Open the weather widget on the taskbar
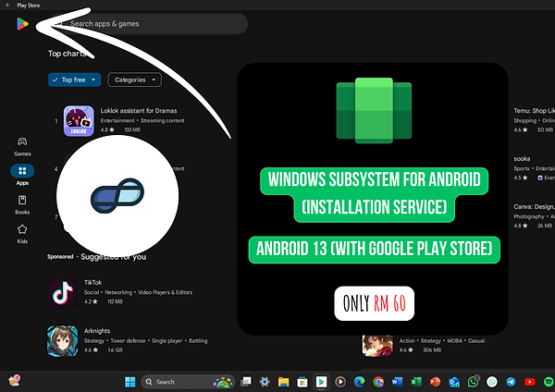555x392 pixels. tap(14, 381)
